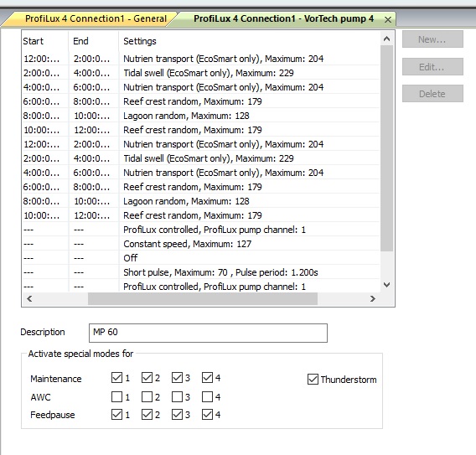
Task: Toggle Maintenance checkbox 2
Action: point(147,378)
